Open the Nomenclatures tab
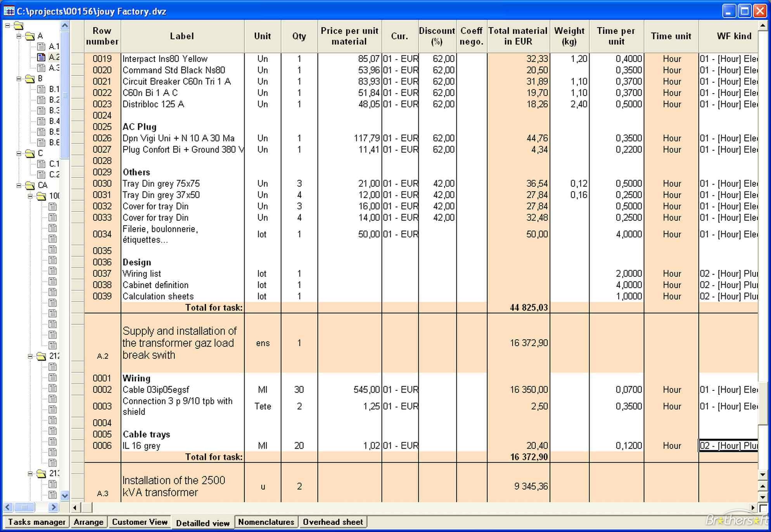This screenshot has height=532, width=771. tap(266, 522)
